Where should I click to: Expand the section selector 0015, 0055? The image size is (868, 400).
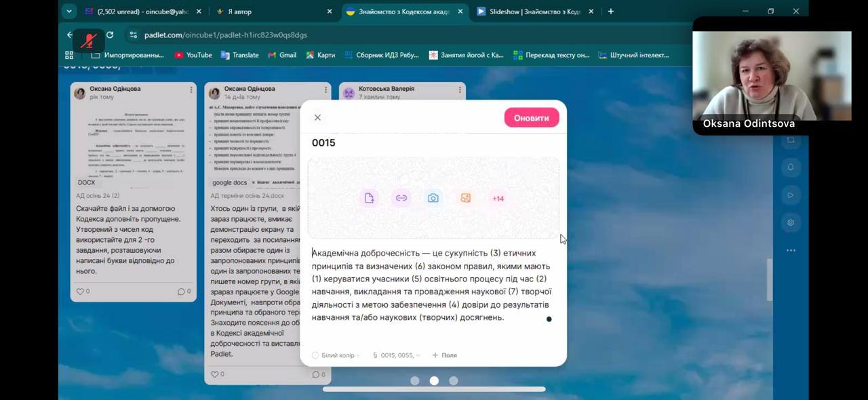pos(397,355)
